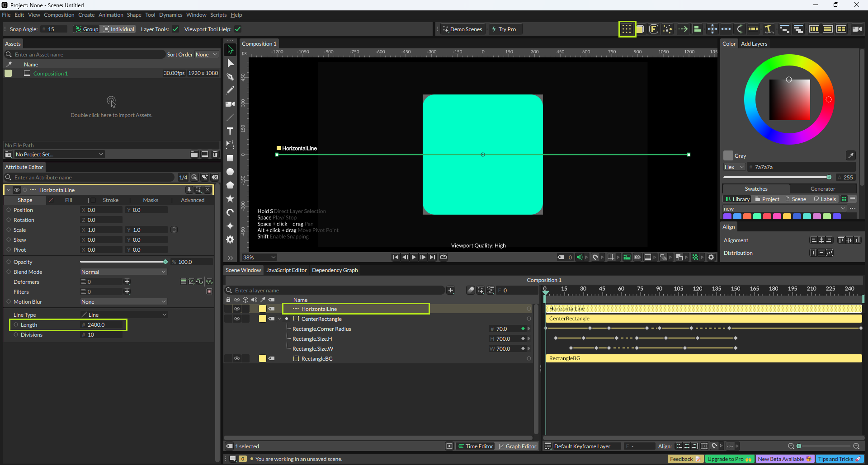The image size is (868, 465).
Task: Open the Animation menu
Action: (x=111, y=15)
